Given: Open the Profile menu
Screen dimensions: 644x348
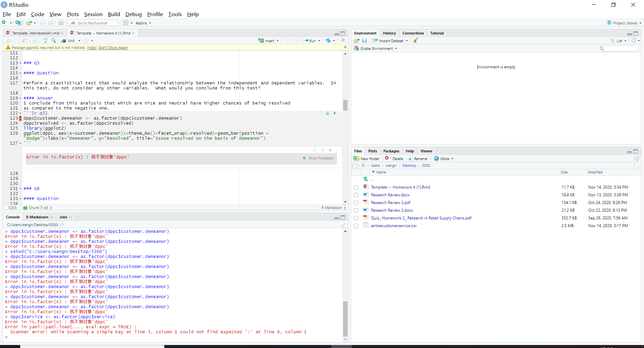Looking at the screenshot, I should (155, 14).
